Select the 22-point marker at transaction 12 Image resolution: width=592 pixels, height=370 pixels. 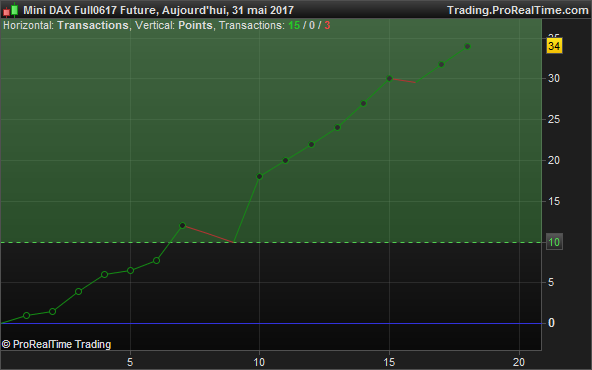point(311,144)
